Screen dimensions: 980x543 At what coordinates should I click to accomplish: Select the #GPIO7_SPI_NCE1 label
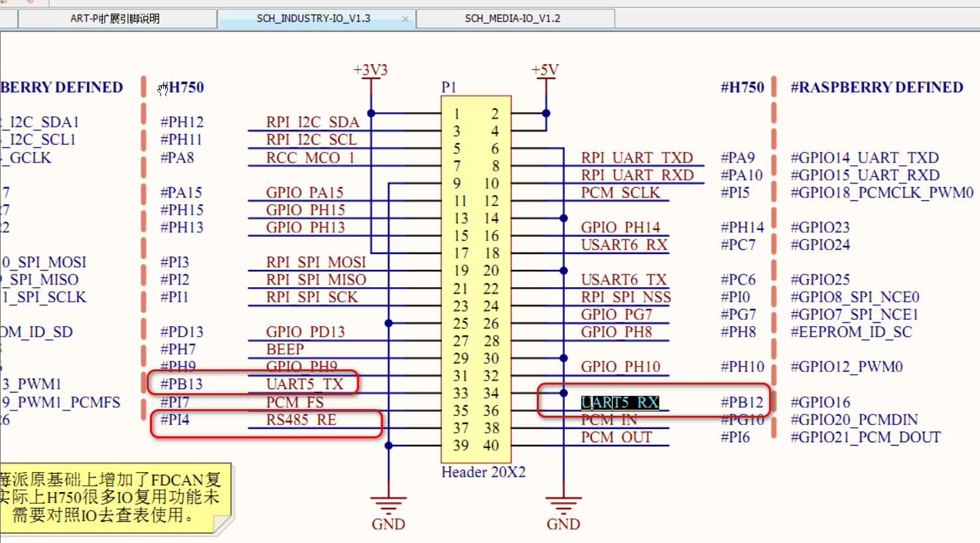855,314
